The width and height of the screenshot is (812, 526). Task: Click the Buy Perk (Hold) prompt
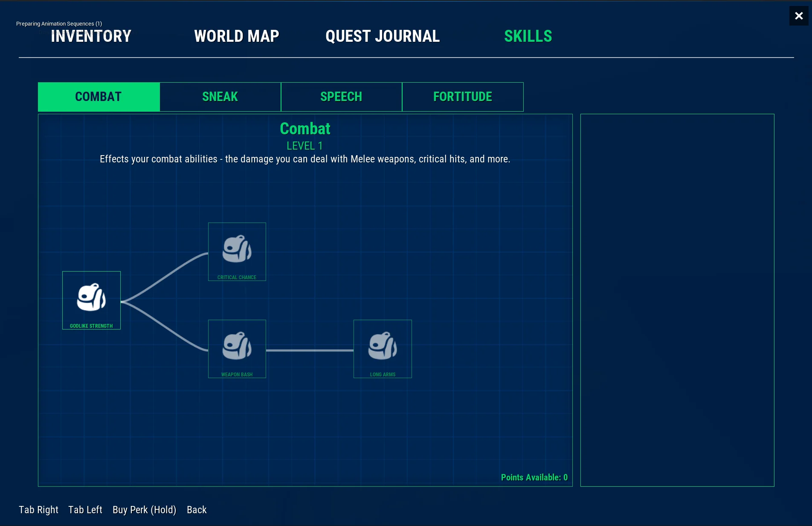(145, 510)
